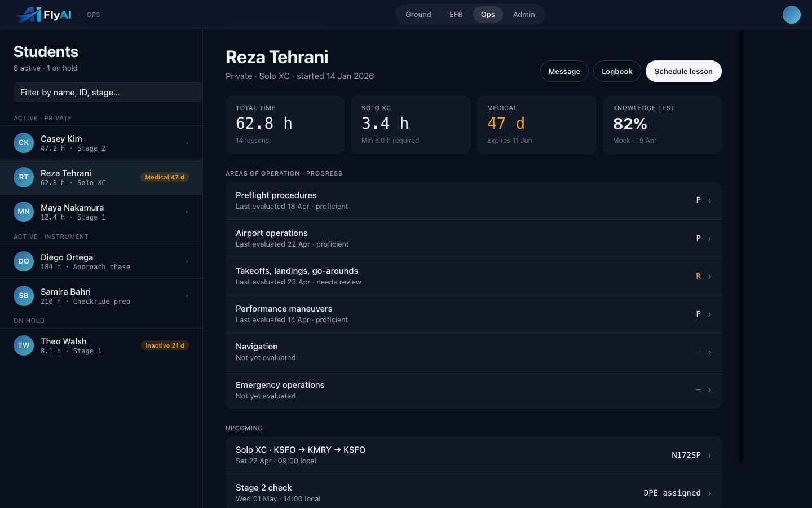
Task: Click the Emergency operations title
Action: pos(280,385)
